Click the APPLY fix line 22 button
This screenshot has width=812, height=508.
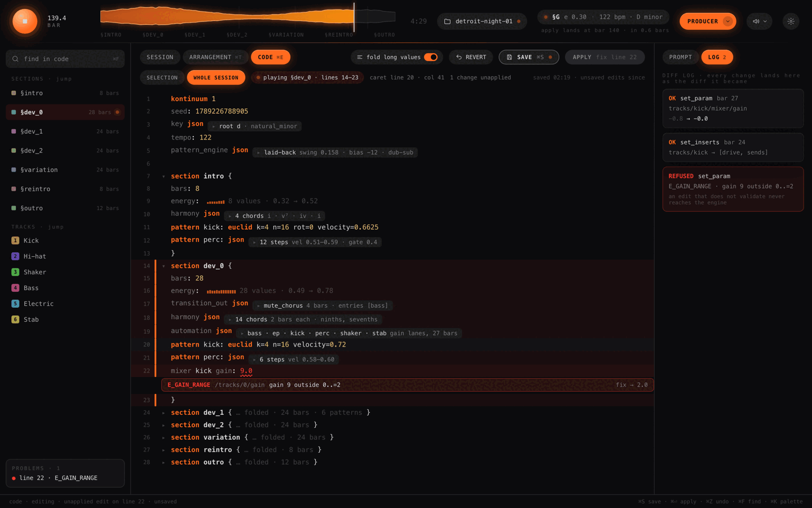point(604,57)
